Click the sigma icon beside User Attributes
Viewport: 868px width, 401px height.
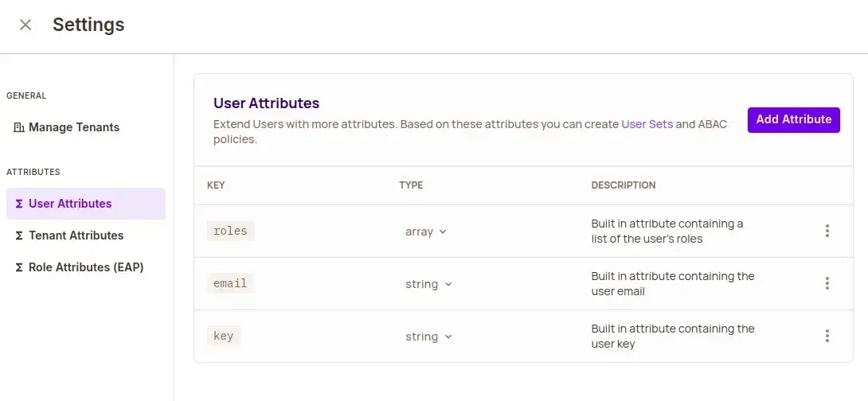pyautogui.click(x=19, y=204)
